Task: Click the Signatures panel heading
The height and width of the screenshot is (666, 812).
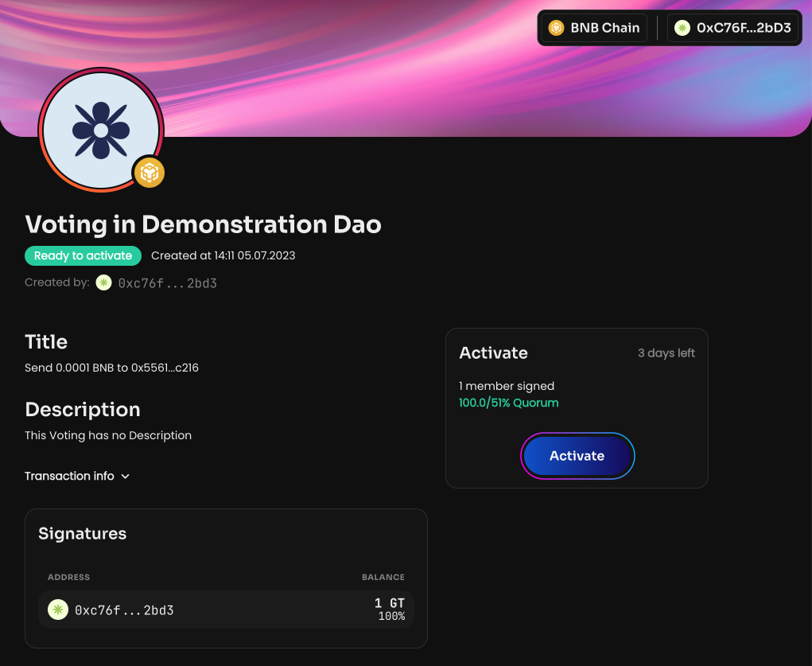Action: [x=83, y=533]
